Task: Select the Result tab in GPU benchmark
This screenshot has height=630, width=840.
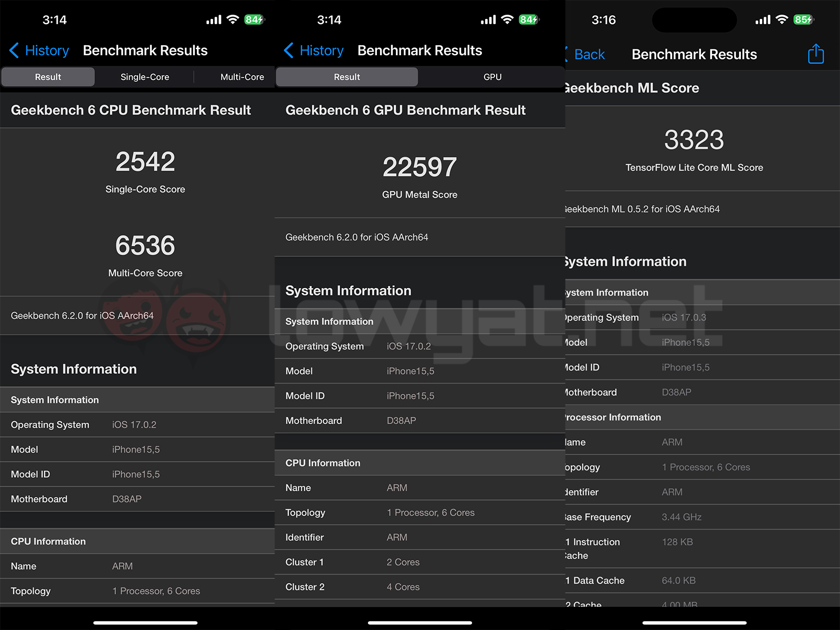Action: click(347, 77)
